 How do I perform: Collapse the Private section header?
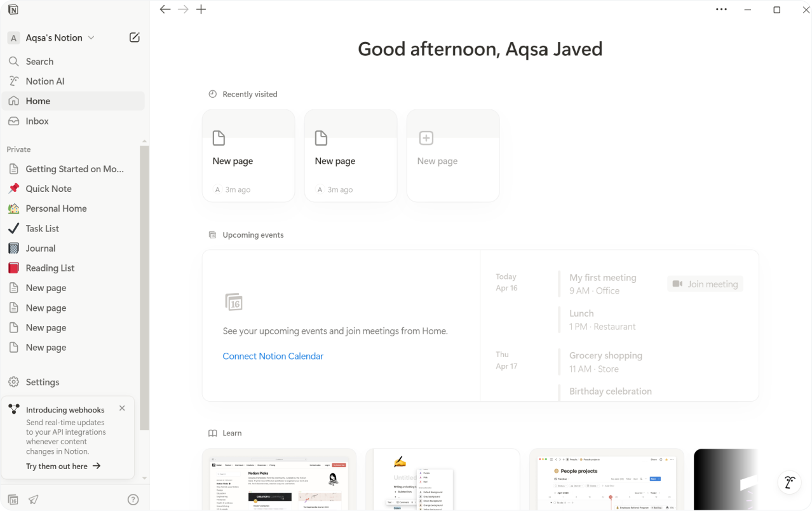(18, 149)
